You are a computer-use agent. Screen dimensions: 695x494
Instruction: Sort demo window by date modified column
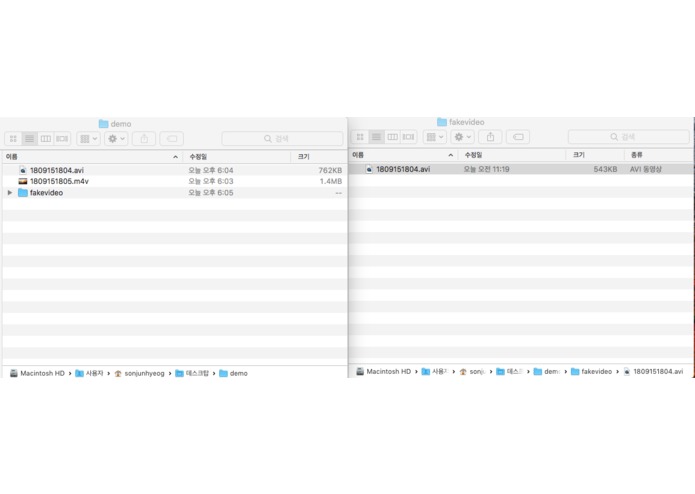(x=238, y=156)
